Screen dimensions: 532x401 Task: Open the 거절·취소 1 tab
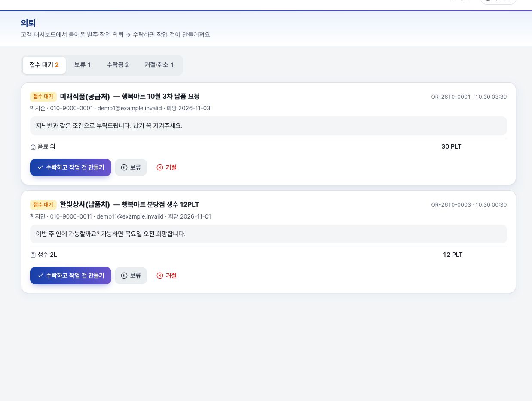[159, 65]
